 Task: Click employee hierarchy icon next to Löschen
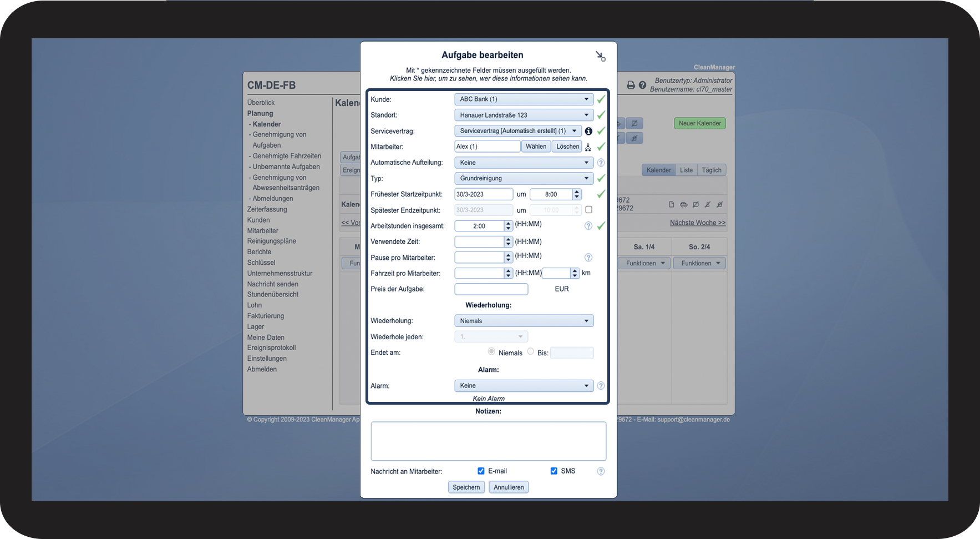click(x=588, y=147)
